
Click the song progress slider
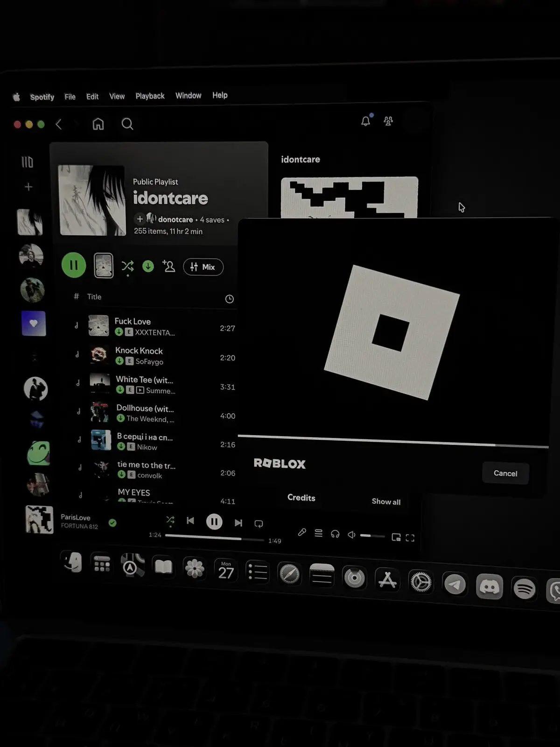(215, 538)
